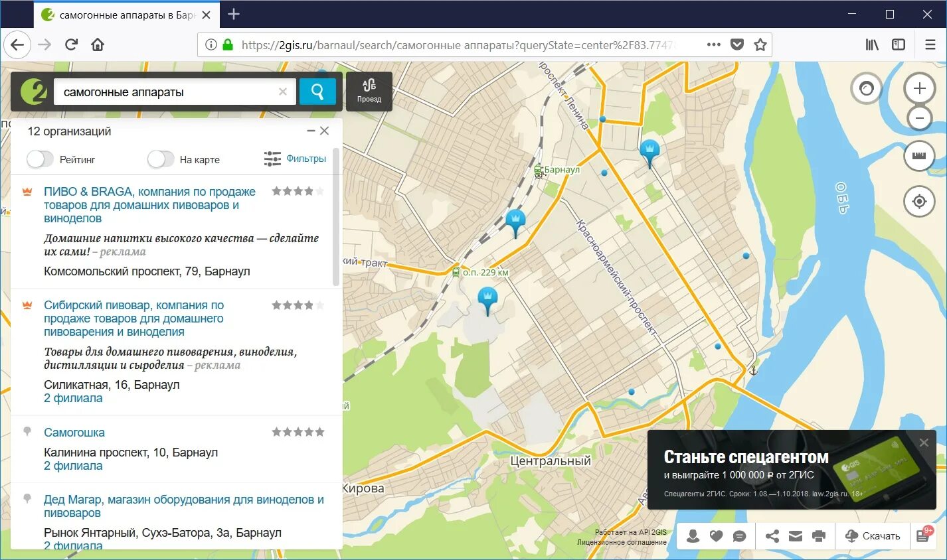Click the crown pin near Барнаул station
947x560 pixels.
click(515, 222)
